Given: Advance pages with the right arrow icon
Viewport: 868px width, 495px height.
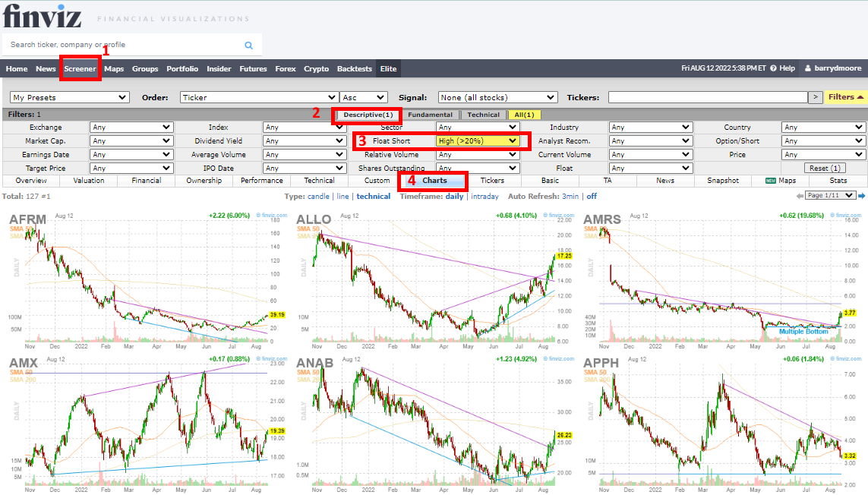Looking at the screenshot, I should click(x=863, y=196).
